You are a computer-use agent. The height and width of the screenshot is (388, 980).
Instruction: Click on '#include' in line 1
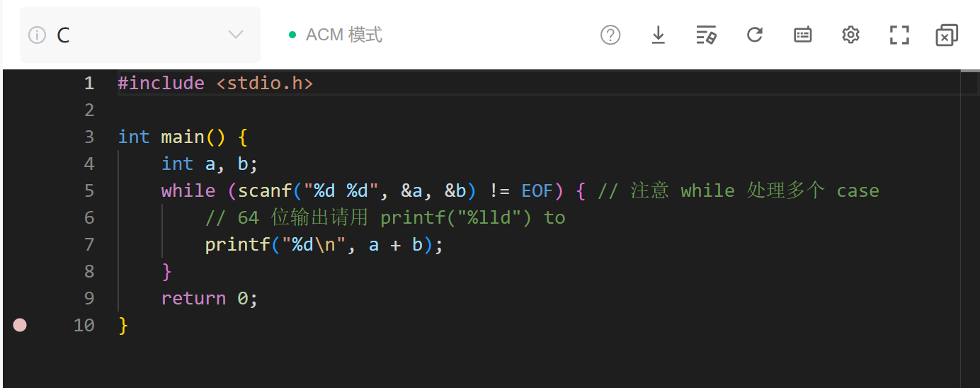point(161,84)
